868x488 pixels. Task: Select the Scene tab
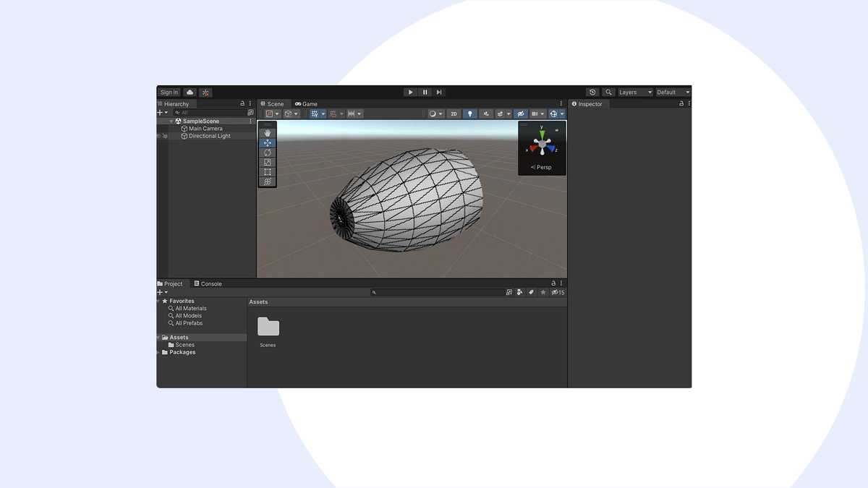pos(275,104)
